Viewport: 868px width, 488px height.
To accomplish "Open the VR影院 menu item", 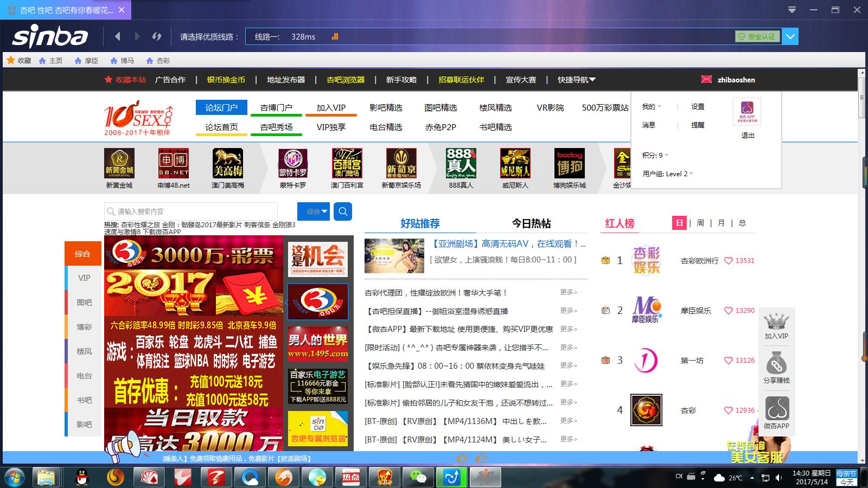I will (x=550, y=107).
